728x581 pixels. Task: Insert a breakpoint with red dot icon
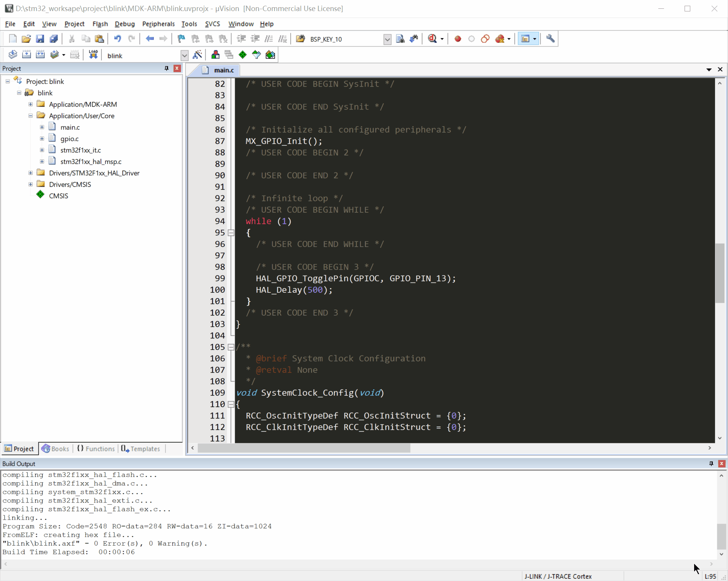[x=458, y=39]
